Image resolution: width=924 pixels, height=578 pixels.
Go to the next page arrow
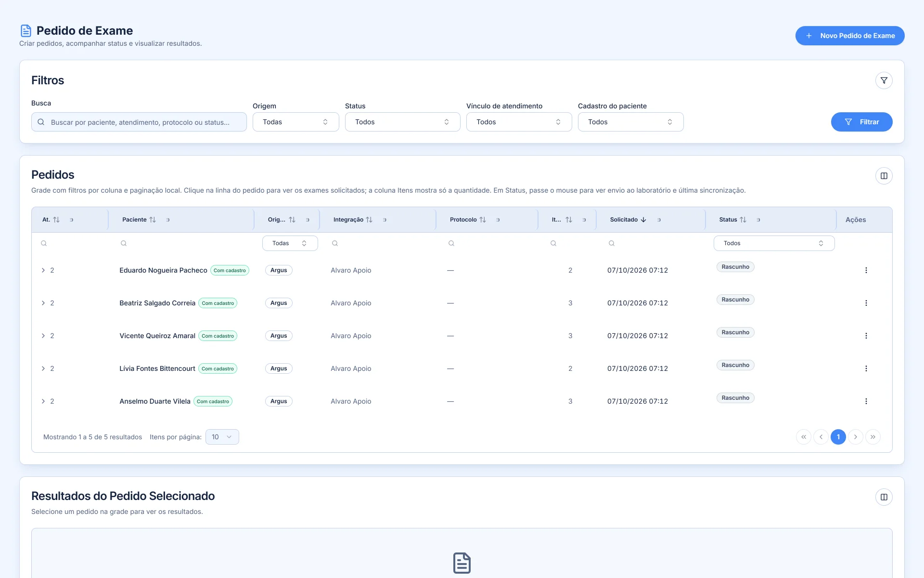(x=855, y=437)
